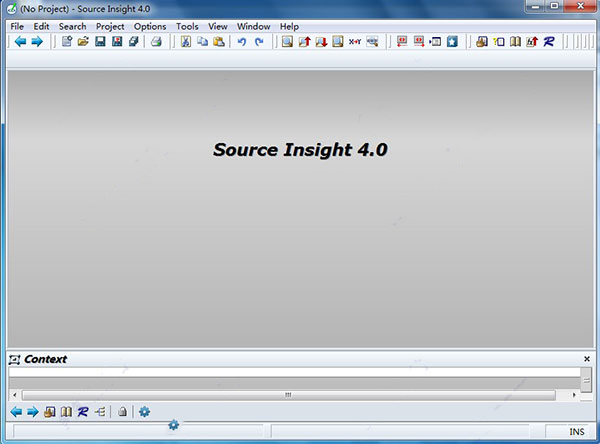Click the book icon in Context toolbar
Screen dimensions: 600x444
pos(67,412)
